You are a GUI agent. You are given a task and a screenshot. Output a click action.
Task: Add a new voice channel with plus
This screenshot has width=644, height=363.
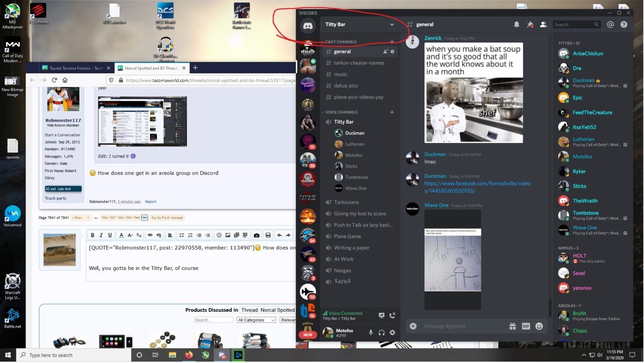[x=392, y=112]
